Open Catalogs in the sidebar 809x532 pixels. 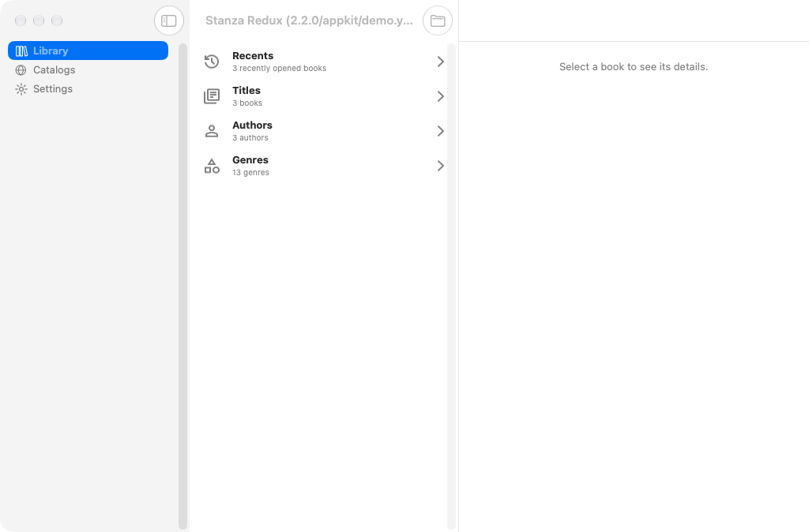tap(88, 69)
